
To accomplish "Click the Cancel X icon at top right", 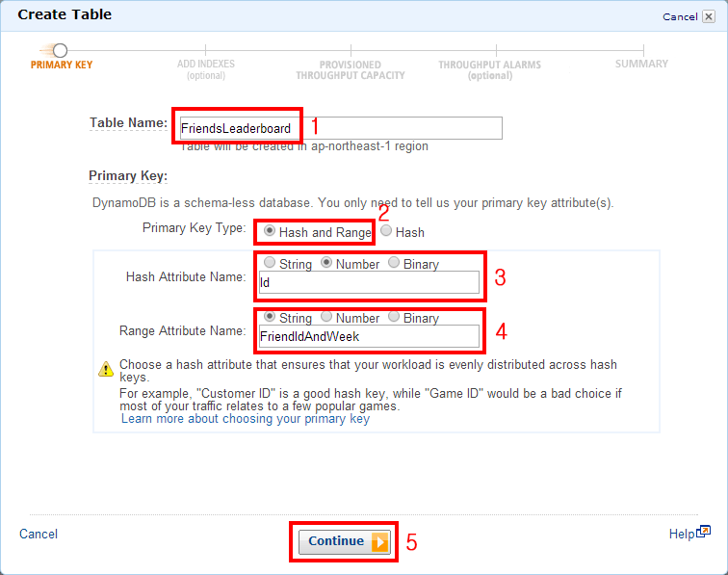I will (x=709, y=16).
